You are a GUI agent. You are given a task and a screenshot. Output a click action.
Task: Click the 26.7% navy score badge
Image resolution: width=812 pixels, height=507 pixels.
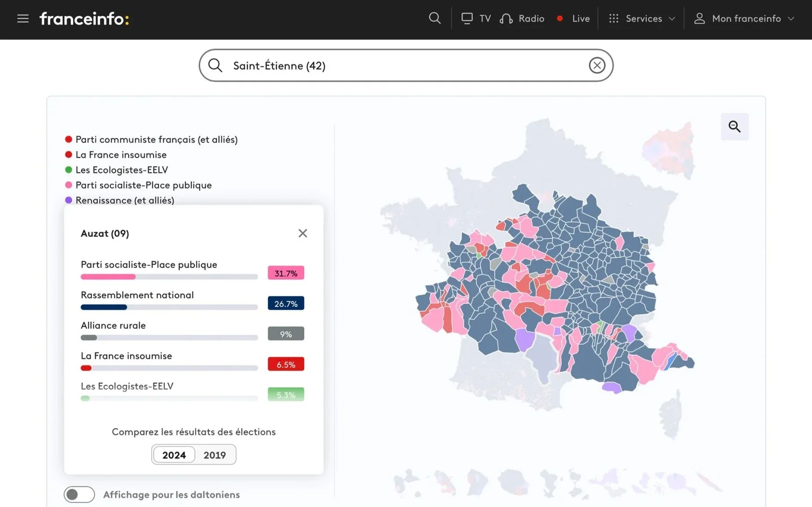286,303
